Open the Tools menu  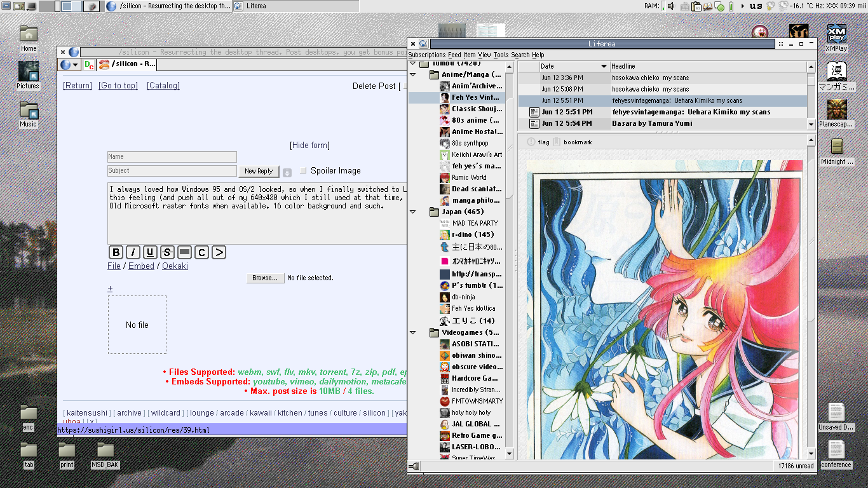pyautogui.click(x=501, y=55)
